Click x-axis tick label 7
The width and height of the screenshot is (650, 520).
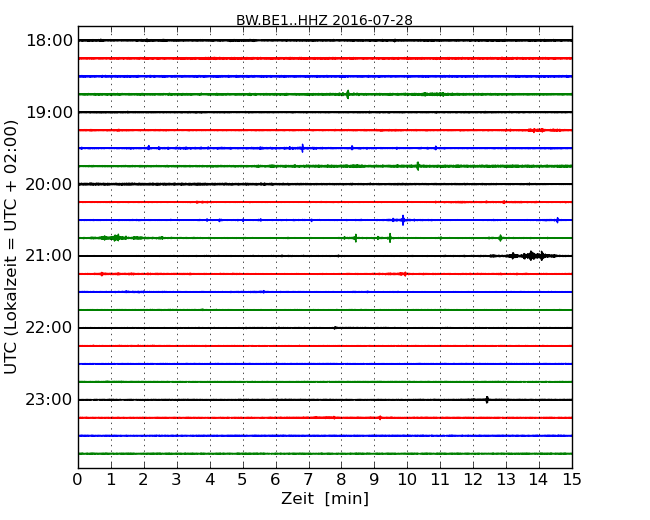click(x=308, y=480)
